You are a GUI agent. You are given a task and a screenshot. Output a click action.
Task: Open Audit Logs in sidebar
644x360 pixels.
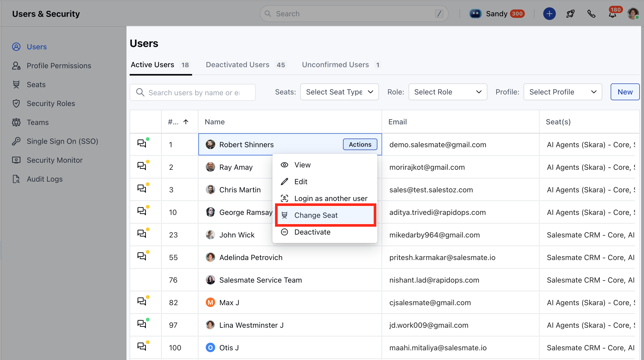pos(45,179)
